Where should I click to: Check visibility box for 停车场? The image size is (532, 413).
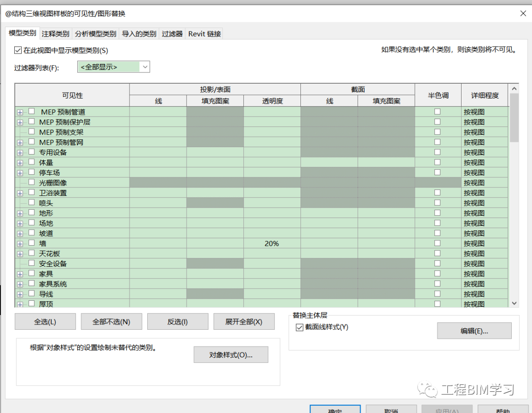[32, 172]
